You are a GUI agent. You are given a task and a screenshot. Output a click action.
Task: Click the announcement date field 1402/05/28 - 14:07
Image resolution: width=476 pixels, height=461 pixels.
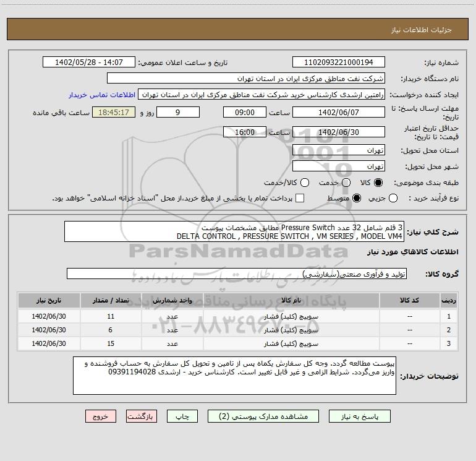click(89, 62)
